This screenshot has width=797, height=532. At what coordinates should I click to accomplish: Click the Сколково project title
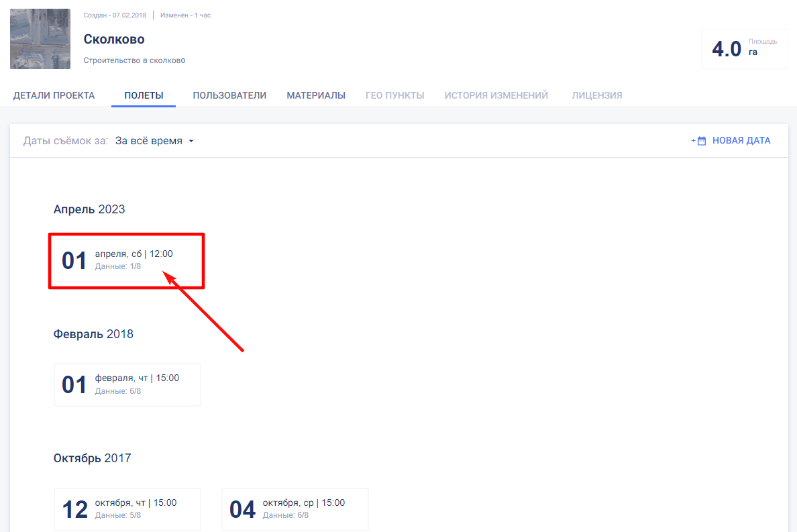click(114, 40)
